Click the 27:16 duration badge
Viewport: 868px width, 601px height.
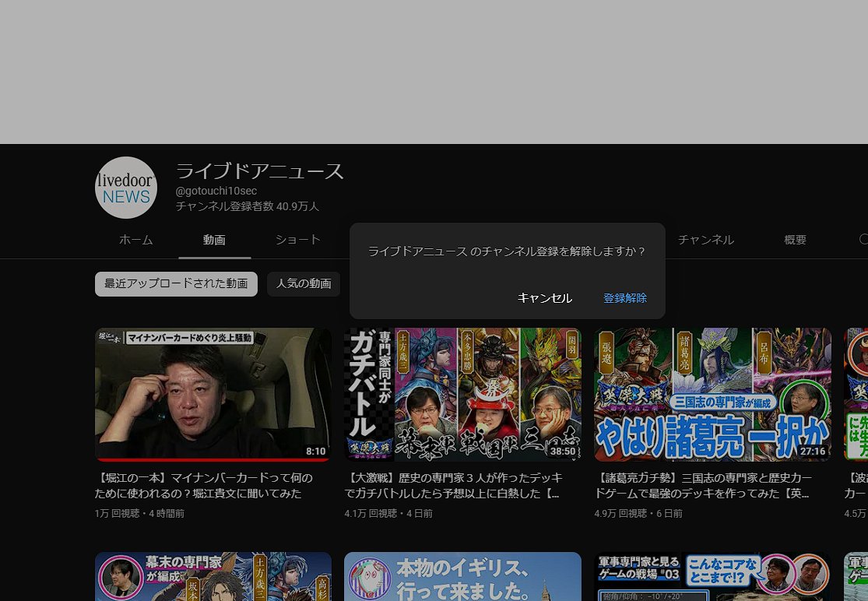tap(813, 451)
